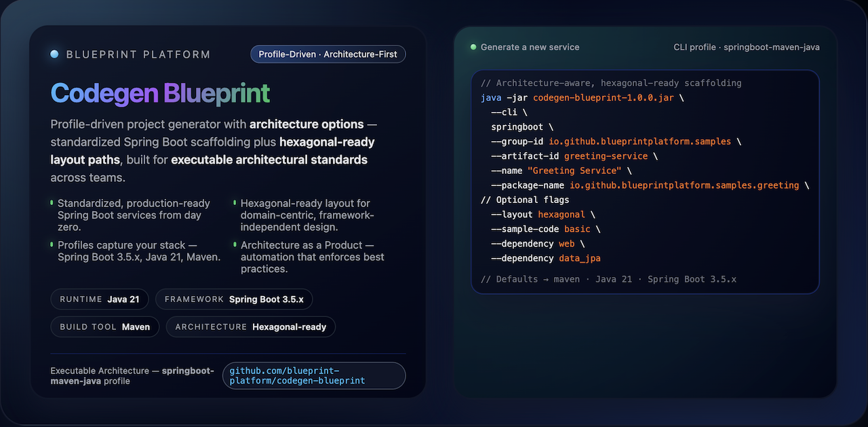
Task: Click the green status dot beside Generate a new service
Action: [473, 47]
